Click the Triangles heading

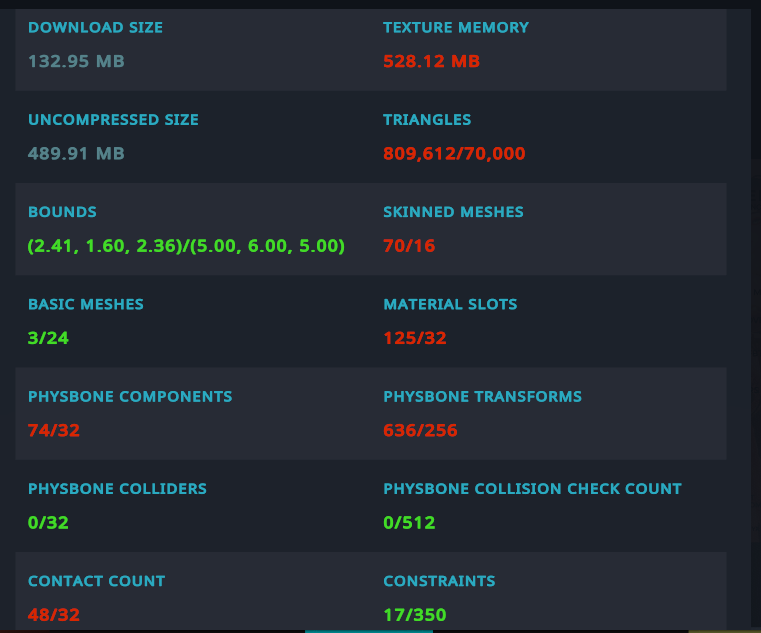pos(427,120)
